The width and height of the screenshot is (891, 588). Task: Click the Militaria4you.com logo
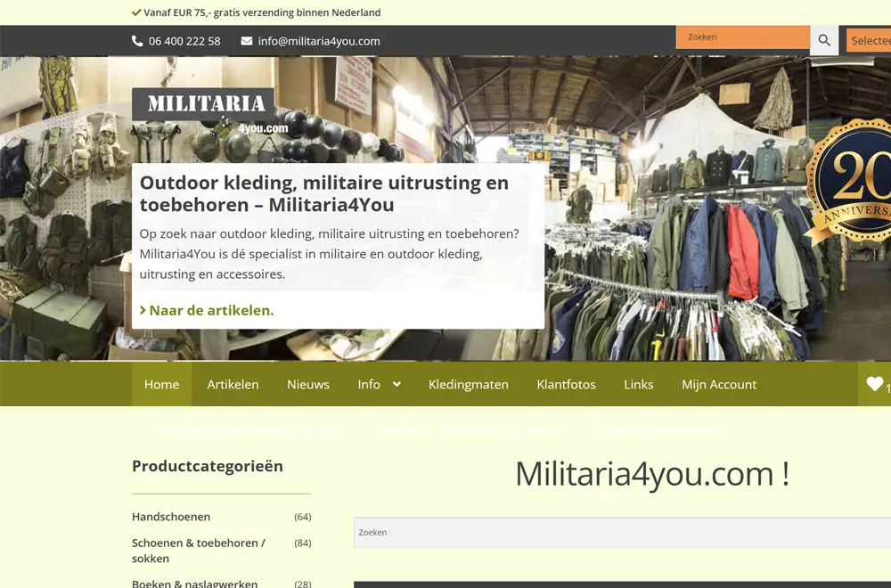211,116
